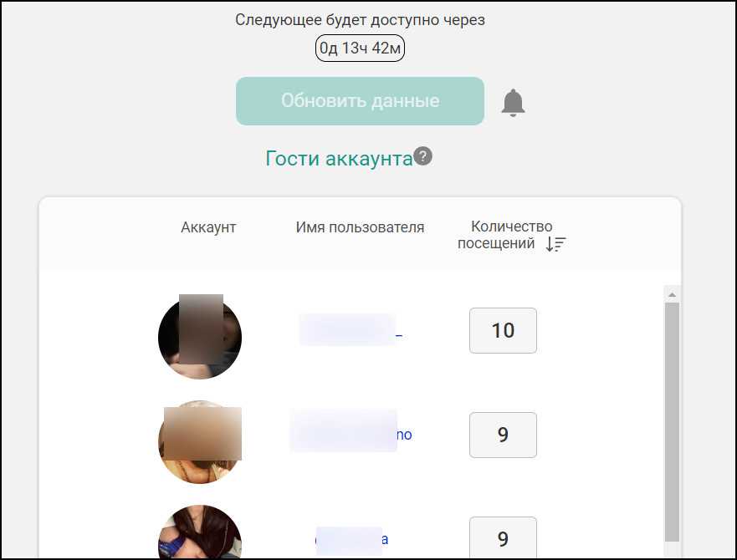Screen dimensions: 737x560
Task: Click the notification bell icon
Action: tap(513, 103)
